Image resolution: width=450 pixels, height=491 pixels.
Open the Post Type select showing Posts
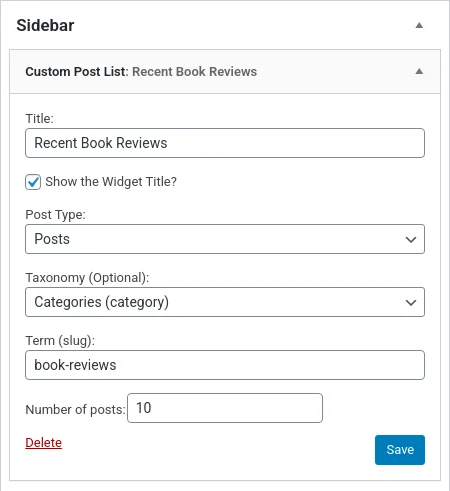coord(225,239)
